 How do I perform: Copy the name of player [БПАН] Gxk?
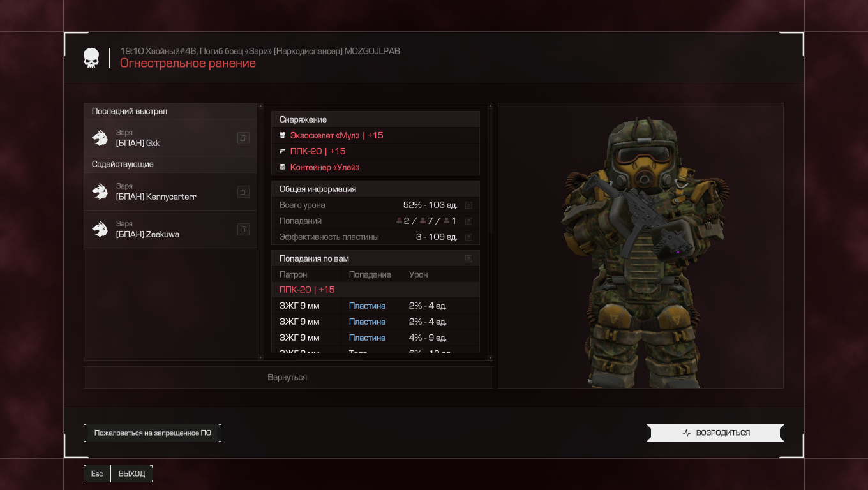pos(243,138)
